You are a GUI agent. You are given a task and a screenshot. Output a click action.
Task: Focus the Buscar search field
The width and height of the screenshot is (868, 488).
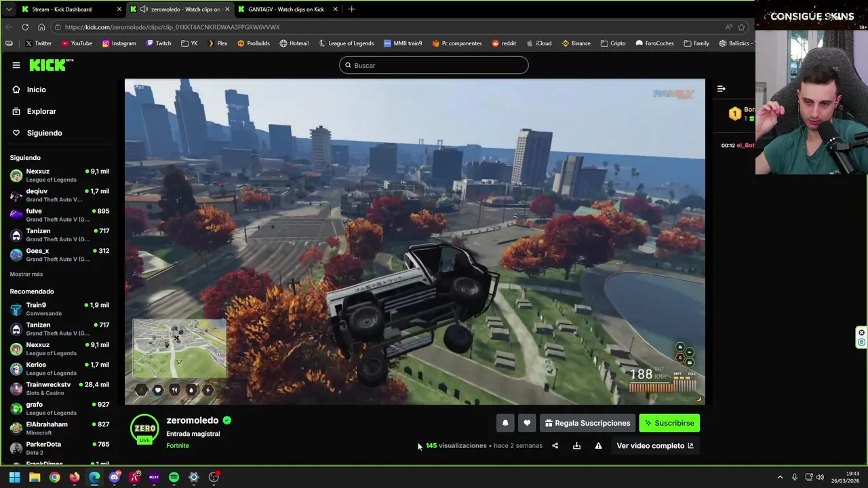434,65
